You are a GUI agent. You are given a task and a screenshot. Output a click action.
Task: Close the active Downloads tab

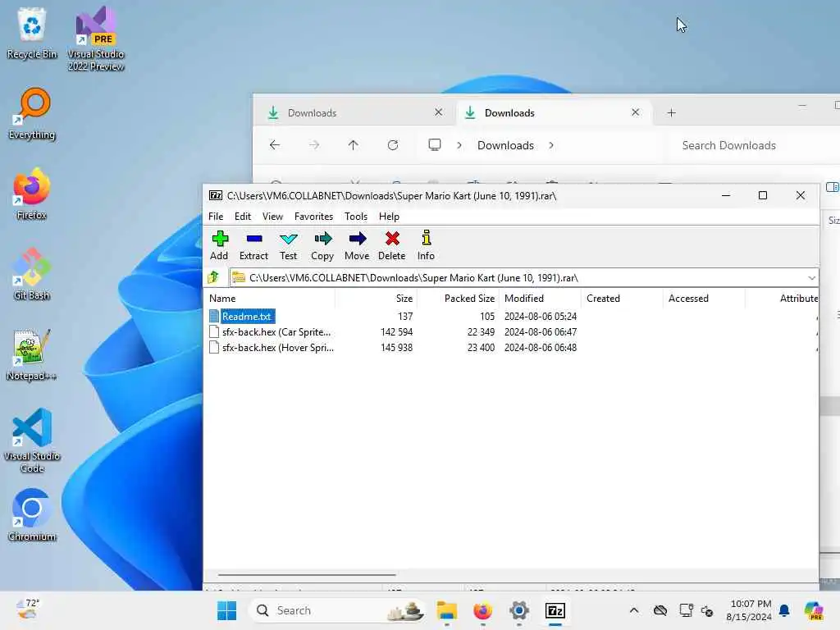click(x=636, y=112)
